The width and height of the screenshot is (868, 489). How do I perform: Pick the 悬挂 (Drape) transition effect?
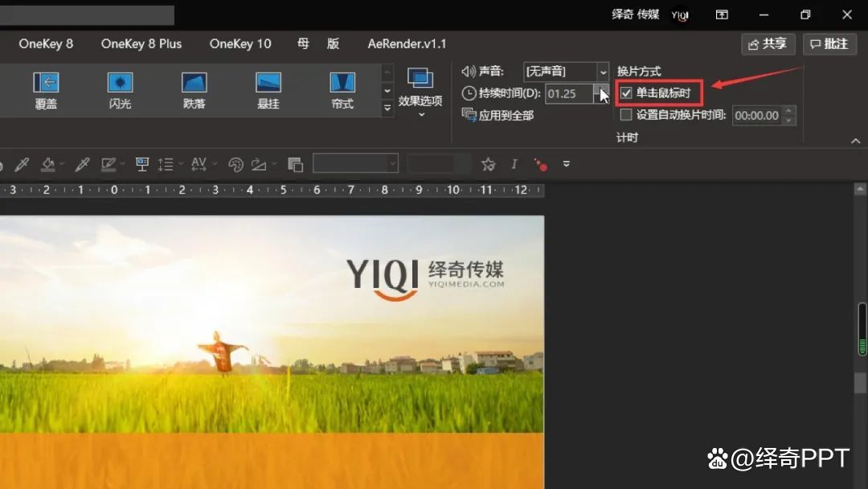coord(268,90)
